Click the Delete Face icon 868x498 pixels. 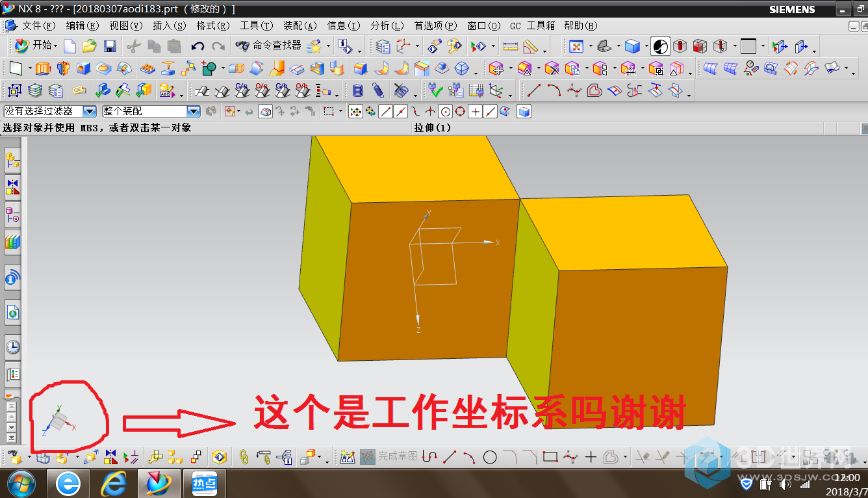(x=552, y=68)
